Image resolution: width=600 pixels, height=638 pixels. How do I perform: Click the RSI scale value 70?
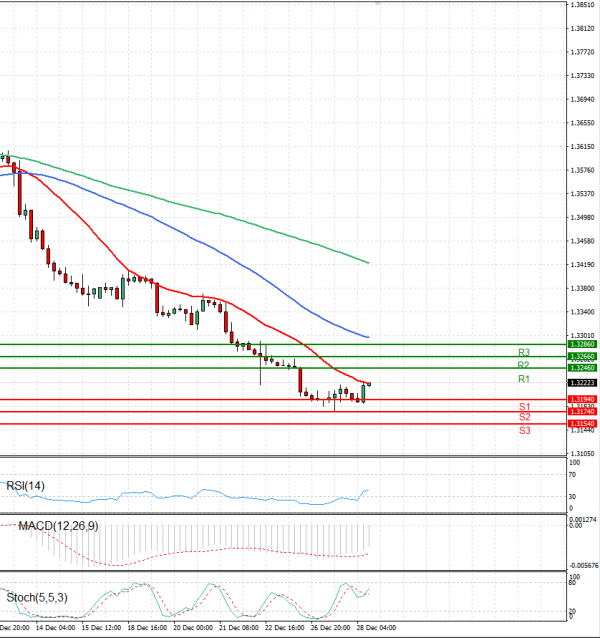572,475
